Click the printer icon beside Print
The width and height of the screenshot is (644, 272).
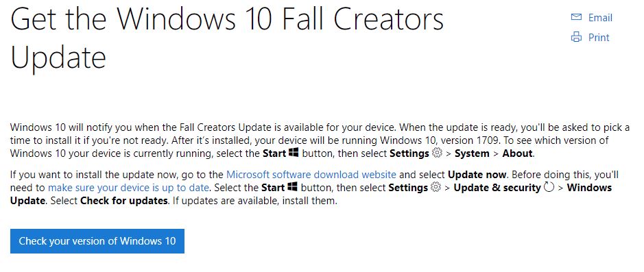pos(576,37)
